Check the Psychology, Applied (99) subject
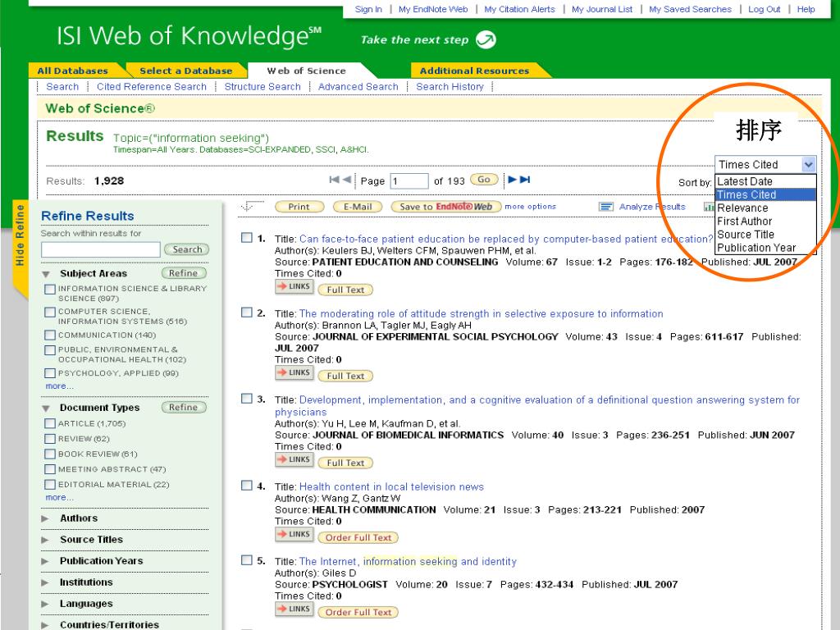The width and height of the screenshot is (840, 630). pos(50,373)
